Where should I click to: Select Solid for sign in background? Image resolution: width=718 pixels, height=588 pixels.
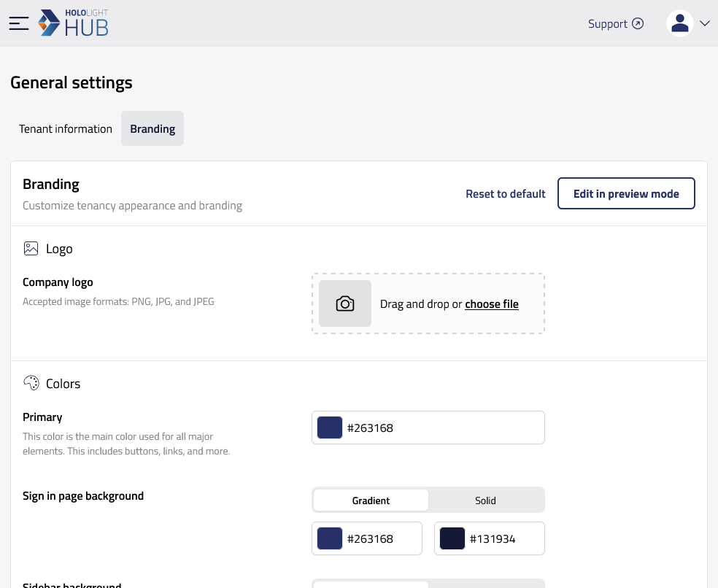pyautogui.click(x=485, y=500)
